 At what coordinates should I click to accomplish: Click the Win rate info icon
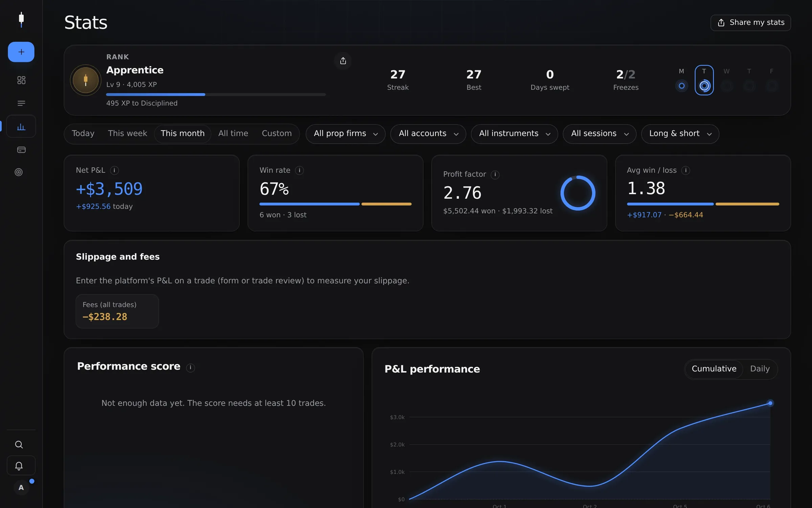coord(299,170)
